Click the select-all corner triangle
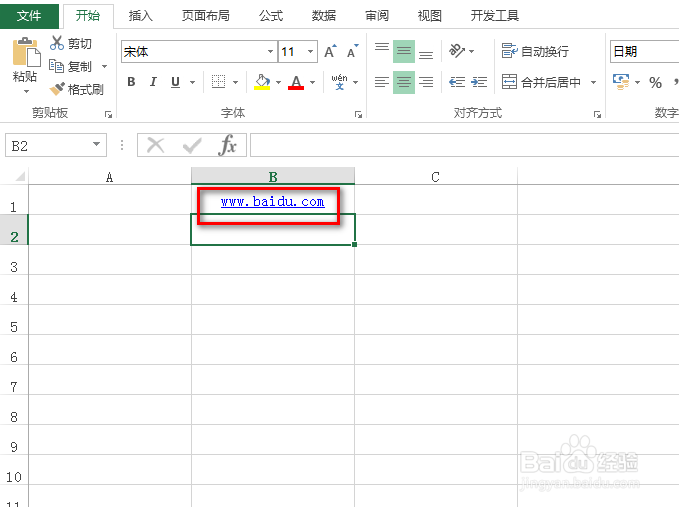Image resolution: width=679 pixels, height=507 pixels. (x=19, y=176)
